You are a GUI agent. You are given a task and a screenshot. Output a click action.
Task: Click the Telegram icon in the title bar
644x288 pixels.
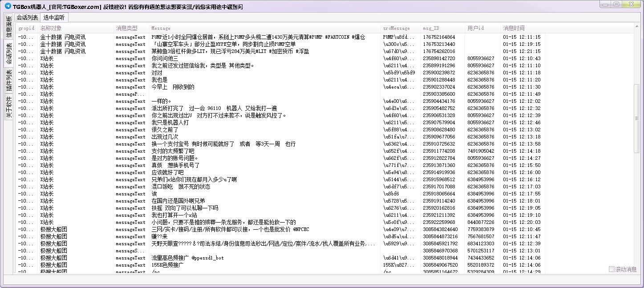[x=8, y=5]
